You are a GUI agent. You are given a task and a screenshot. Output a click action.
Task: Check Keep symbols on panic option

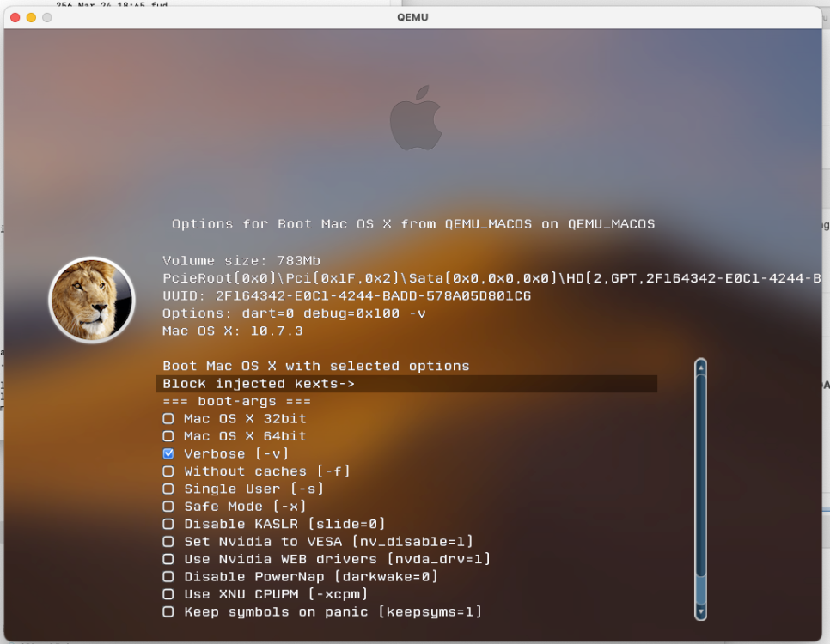click(x=168, y=611)
